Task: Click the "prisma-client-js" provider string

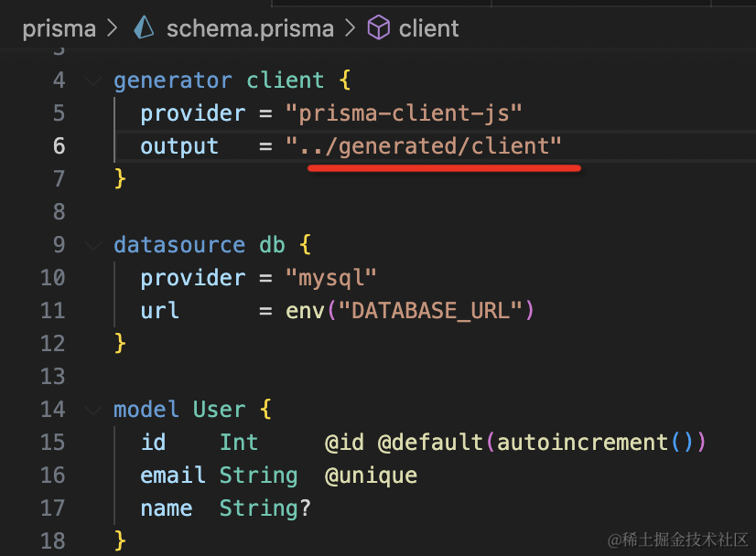Action: tap(404, 113)
